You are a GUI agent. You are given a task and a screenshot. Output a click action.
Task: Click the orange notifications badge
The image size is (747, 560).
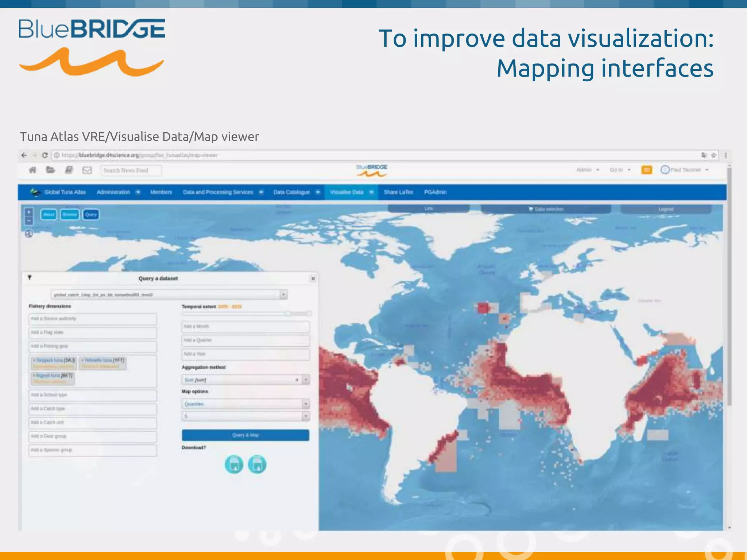646,170
